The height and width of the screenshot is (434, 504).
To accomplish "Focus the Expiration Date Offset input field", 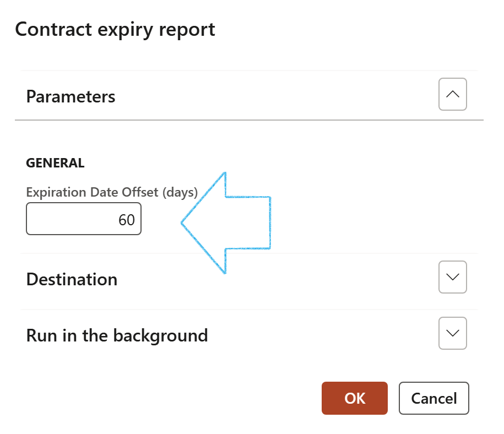I will click(84, 219).
